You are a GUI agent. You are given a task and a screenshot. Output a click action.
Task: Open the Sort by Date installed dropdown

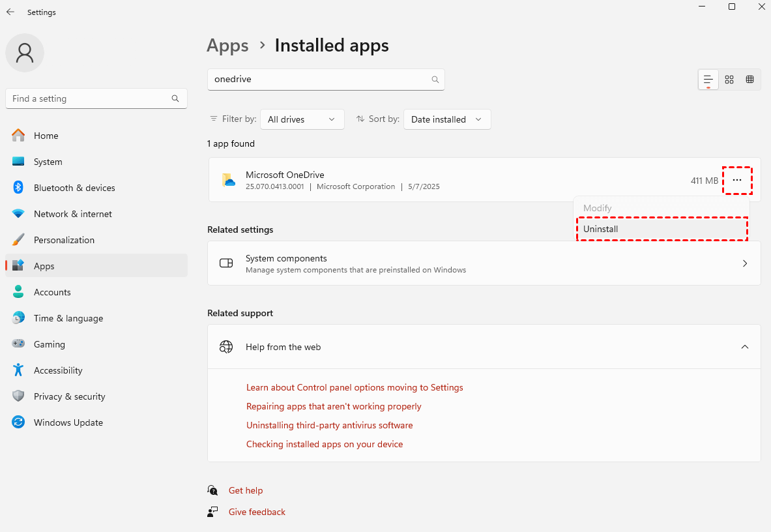point(446,119)
